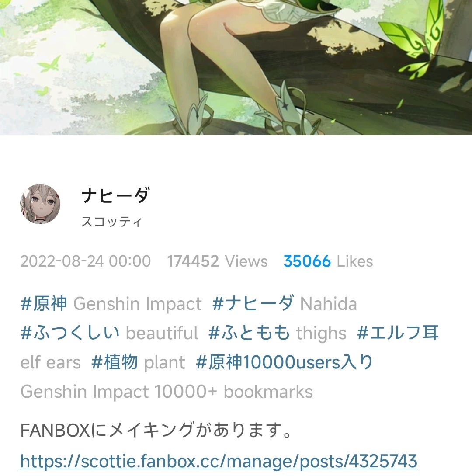Tap the Nahida tag translation
The width and height of the screenshot is (472, 476).
tap(328, 304)
